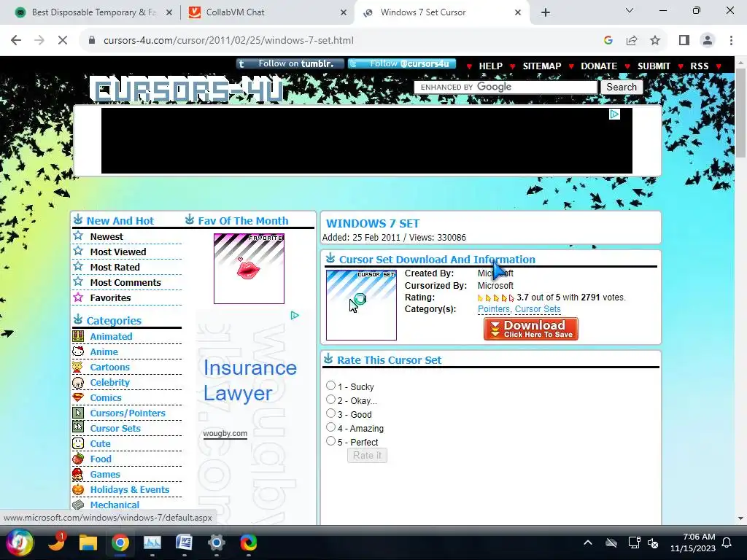Click the star rating indicator
Screen dimensions: 747x560
(495, 298)
